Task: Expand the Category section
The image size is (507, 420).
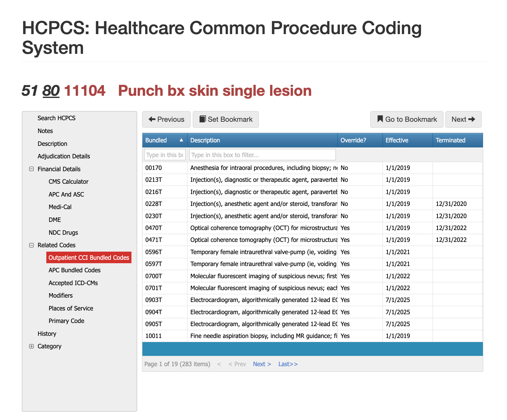Action: (31, 346)
